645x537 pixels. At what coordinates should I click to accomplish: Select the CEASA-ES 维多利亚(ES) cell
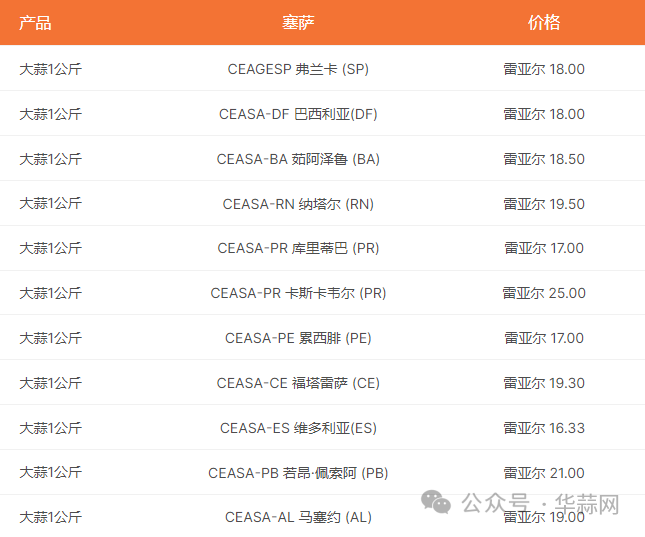pyautogui.click(x=298, y=428)
